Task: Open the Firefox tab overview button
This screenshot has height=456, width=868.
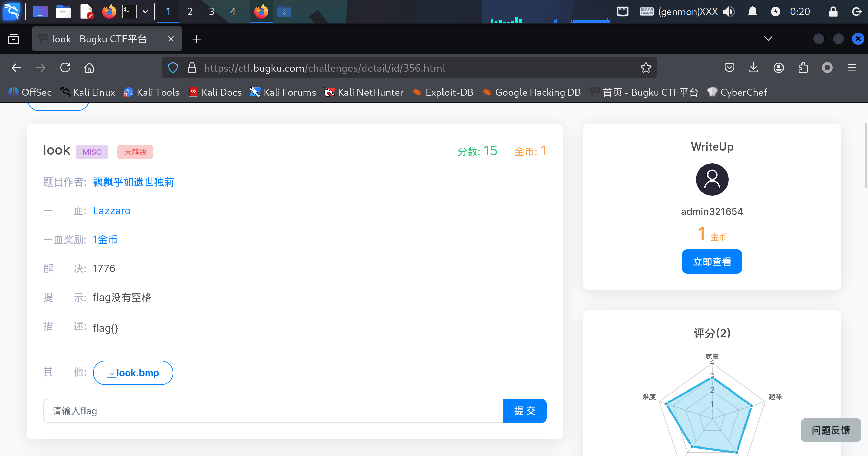Action: [14, 39]
